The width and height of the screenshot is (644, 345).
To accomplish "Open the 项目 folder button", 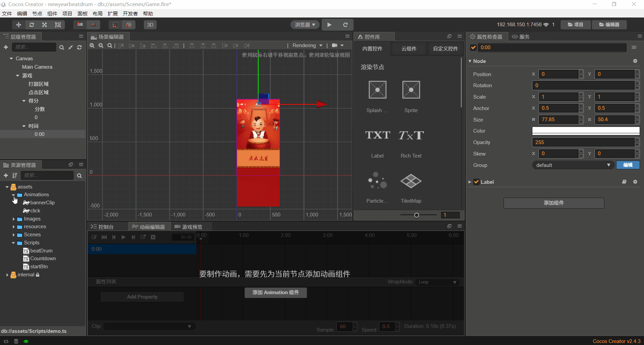I will pos(575,25).
